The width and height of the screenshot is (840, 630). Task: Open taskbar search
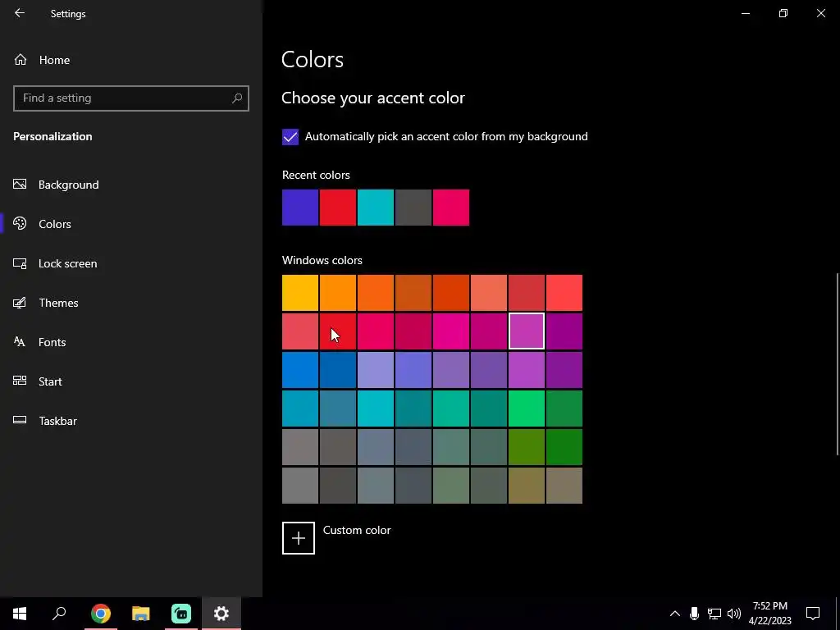tap(59, 614)
